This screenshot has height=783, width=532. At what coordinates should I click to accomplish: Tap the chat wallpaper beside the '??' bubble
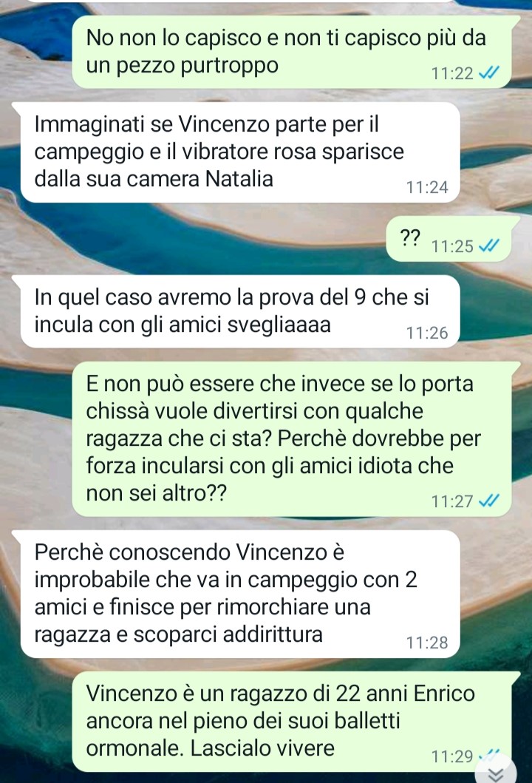199,239
